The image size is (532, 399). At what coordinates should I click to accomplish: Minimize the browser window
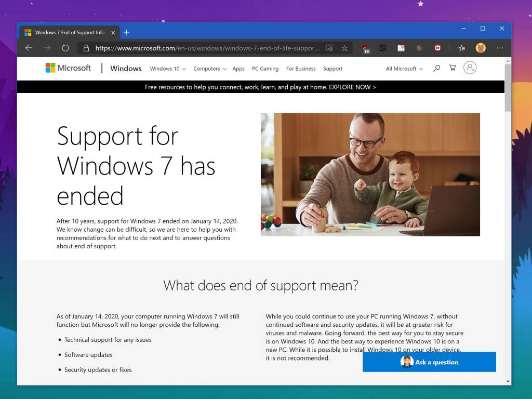pyautogui.click(x=464, y=29)
